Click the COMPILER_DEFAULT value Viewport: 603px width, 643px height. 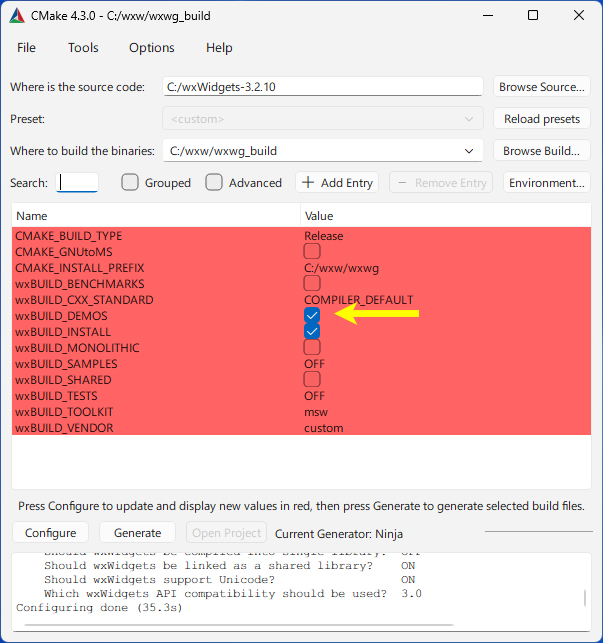[359, 300]
